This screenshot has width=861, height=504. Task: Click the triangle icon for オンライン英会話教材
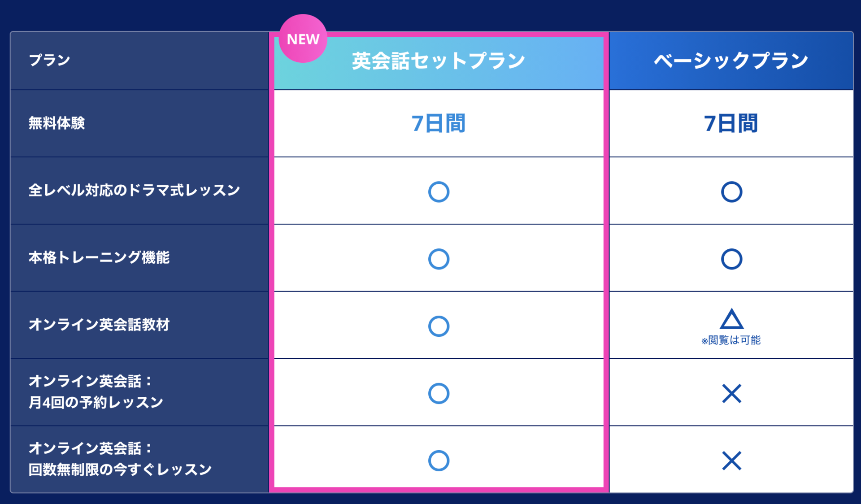coord(731,319)
